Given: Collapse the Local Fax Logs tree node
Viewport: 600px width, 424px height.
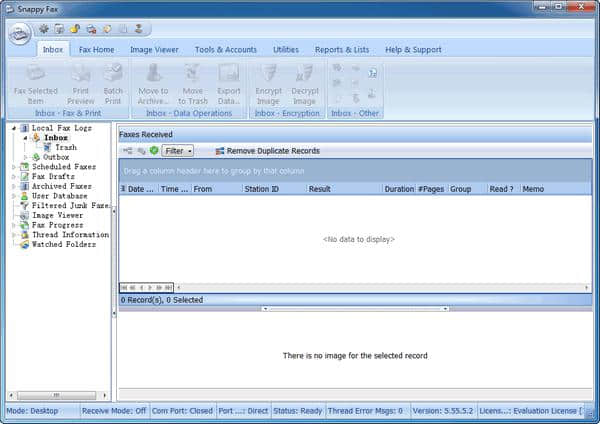Looking at the screenshot, I should tap(14, 128).
